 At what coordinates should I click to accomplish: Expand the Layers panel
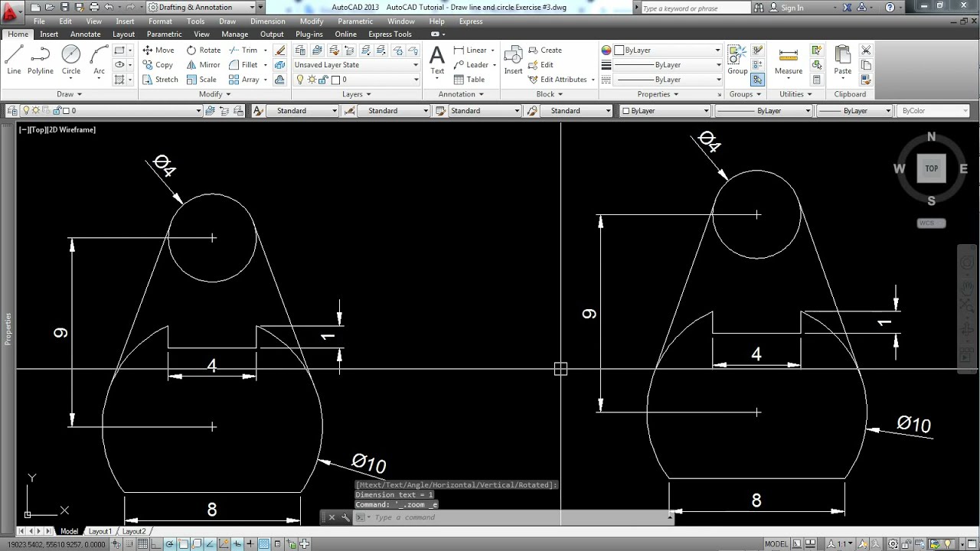[357, 94]
